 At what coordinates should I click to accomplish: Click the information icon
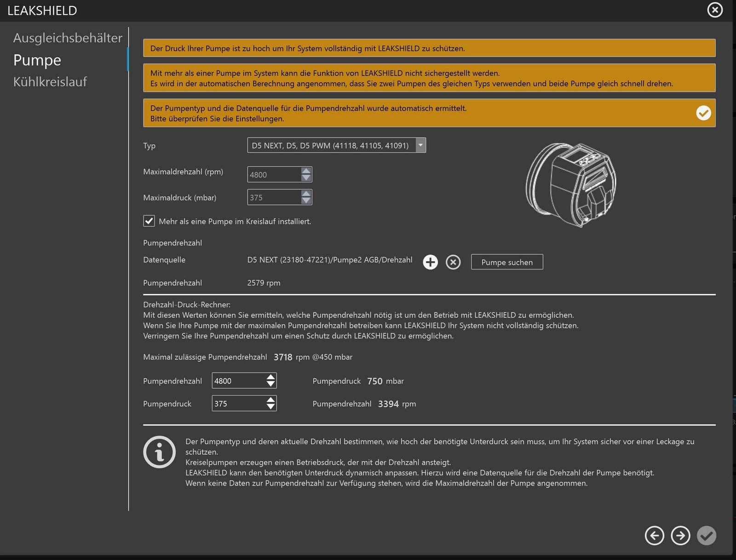click(x=159, y=452)
